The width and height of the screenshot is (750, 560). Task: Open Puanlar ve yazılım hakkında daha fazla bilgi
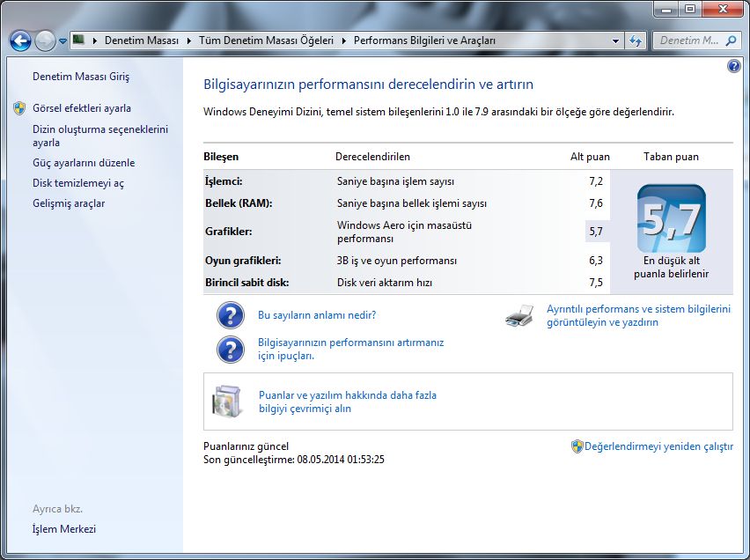click(x=347, y=402)
